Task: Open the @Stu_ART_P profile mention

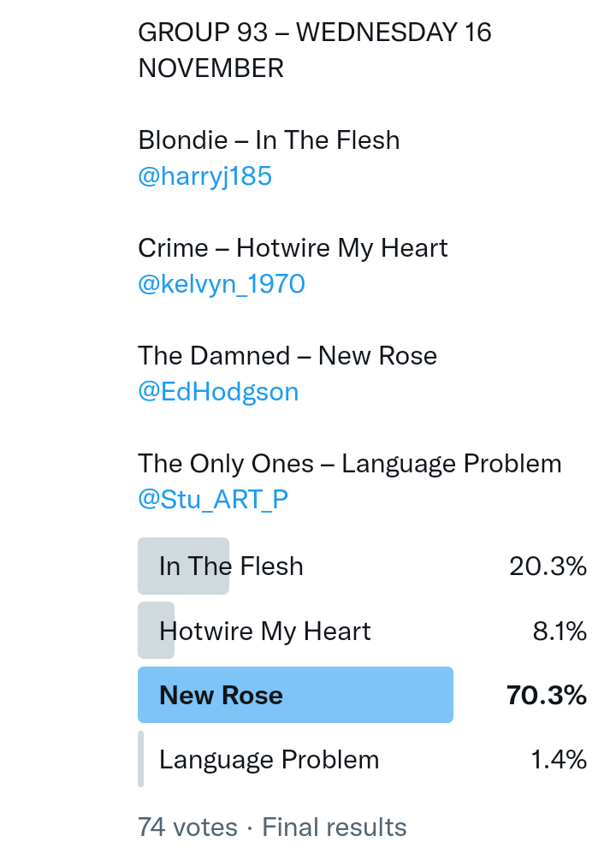Action: (213, 500)
